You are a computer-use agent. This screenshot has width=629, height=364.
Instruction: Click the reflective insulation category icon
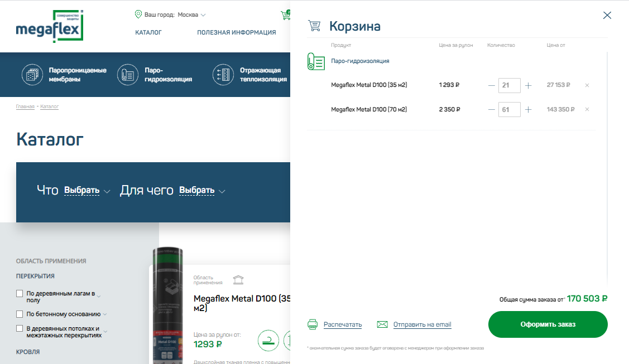(223, 75)
